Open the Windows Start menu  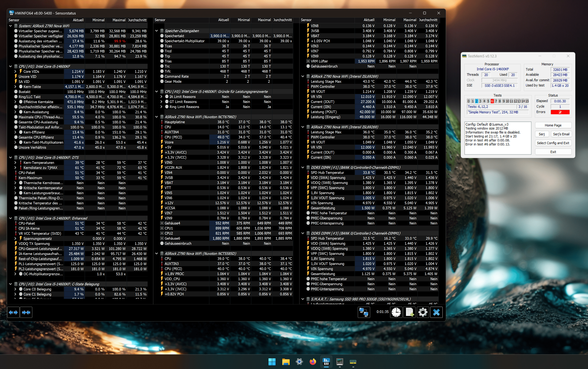click(272, 362)
